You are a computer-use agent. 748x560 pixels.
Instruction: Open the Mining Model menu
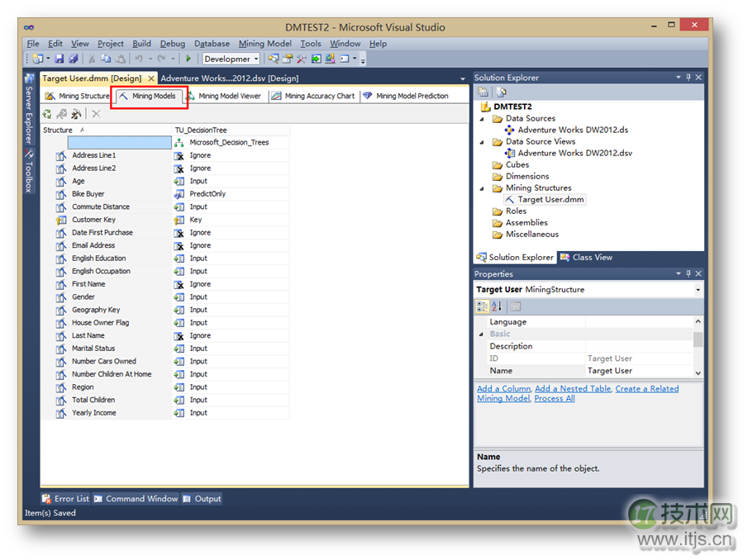tap(264, 43)
